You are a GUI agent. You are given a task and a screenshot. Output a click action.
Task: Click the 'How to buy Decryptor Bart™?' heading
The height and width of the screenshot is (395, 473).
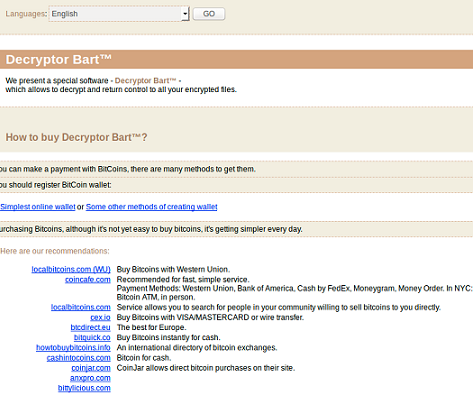pos(76,137)
